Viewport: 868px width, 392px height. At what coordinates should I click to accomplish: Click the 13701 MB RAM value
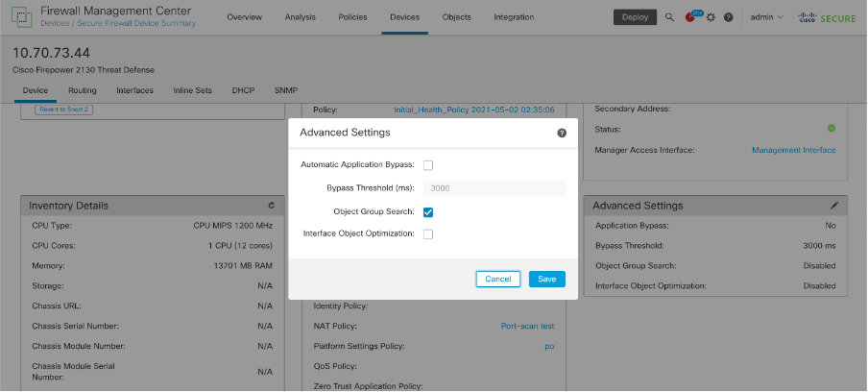pyautogui.click(x=243, y=266)
